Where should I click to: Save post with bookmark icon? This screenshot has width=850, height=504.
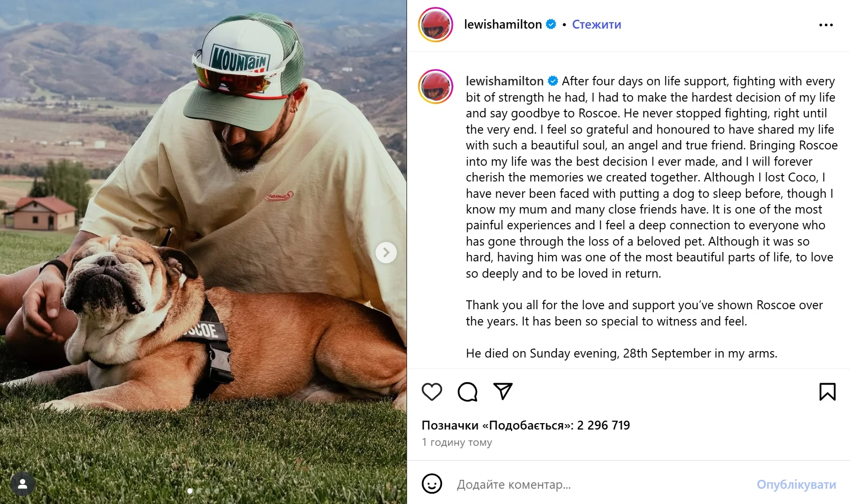827,392
